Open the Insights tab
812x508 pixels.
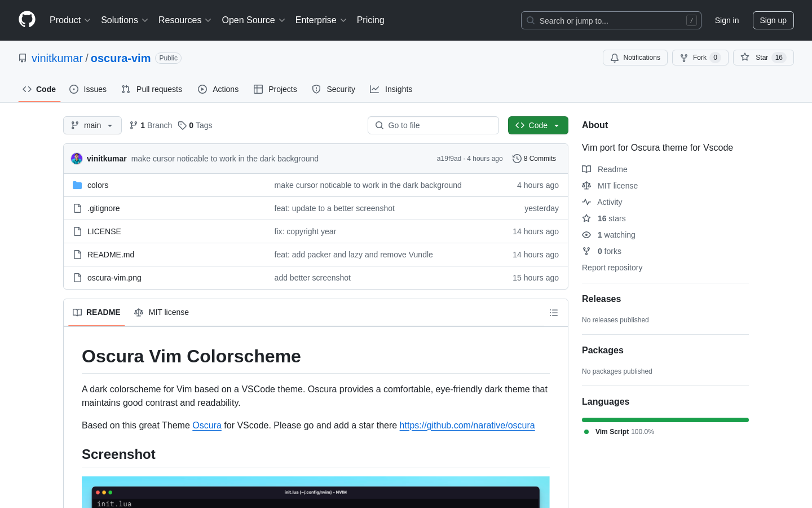(391, 89)
